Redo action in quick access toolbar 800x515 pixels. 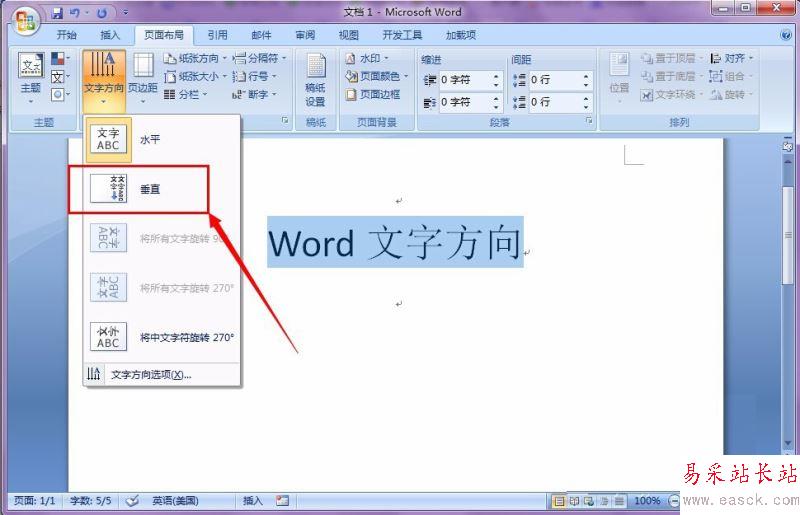(102, 12)
